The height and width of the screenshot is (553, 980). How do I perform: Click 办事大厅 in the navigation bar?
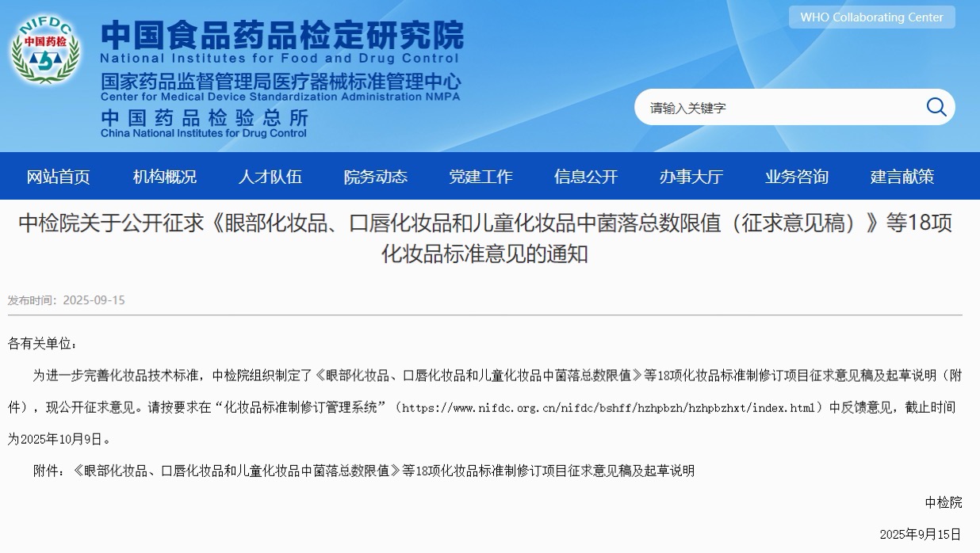(691, 177)
